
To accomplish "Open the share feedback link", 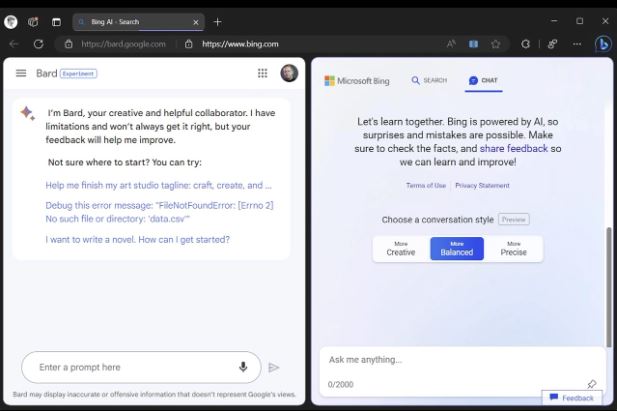I will (514, 149).
